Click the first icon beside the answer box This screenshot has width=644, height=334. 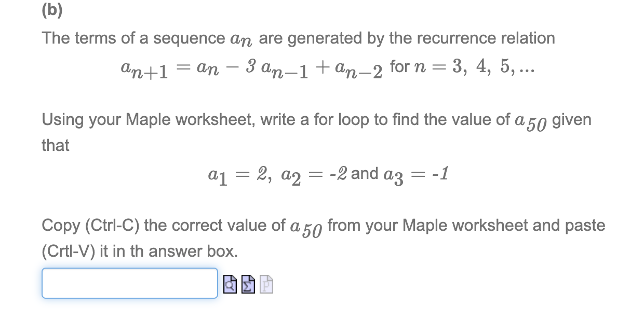229,284
